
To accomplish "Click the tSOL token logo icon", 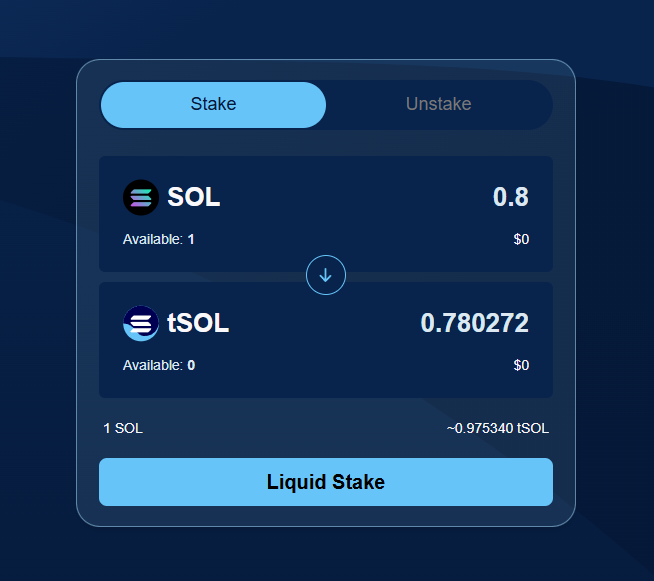I will 141,323.
